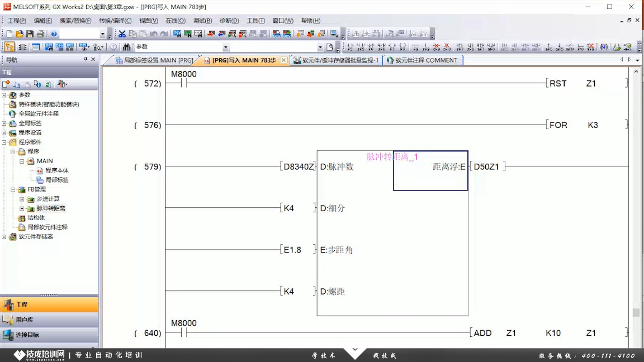Toggle the Navigation view button in toolbar
644x362 pixels.
pos(10,47)
